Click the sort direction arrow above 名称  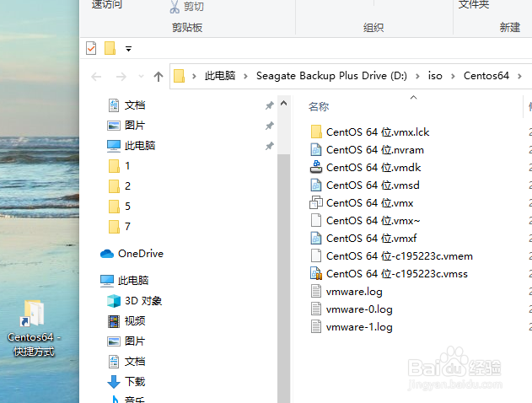click(x=413, y=97)
